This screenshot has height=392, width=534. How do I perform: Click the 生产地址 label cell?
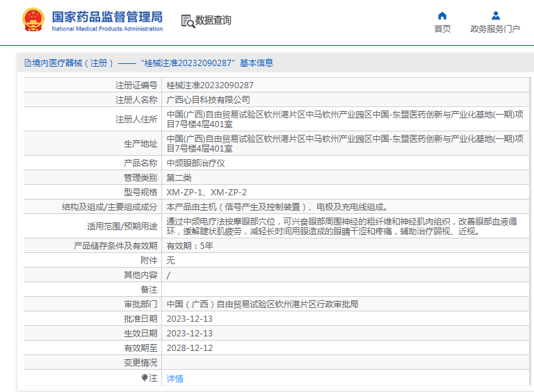pyautogui.click(x=140, y=144)
